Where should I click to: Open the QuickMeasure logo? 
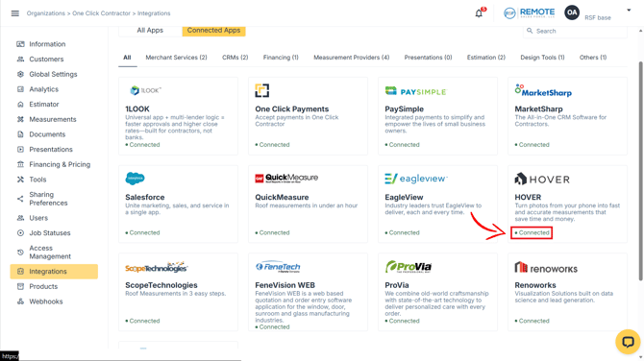(286, 178)
